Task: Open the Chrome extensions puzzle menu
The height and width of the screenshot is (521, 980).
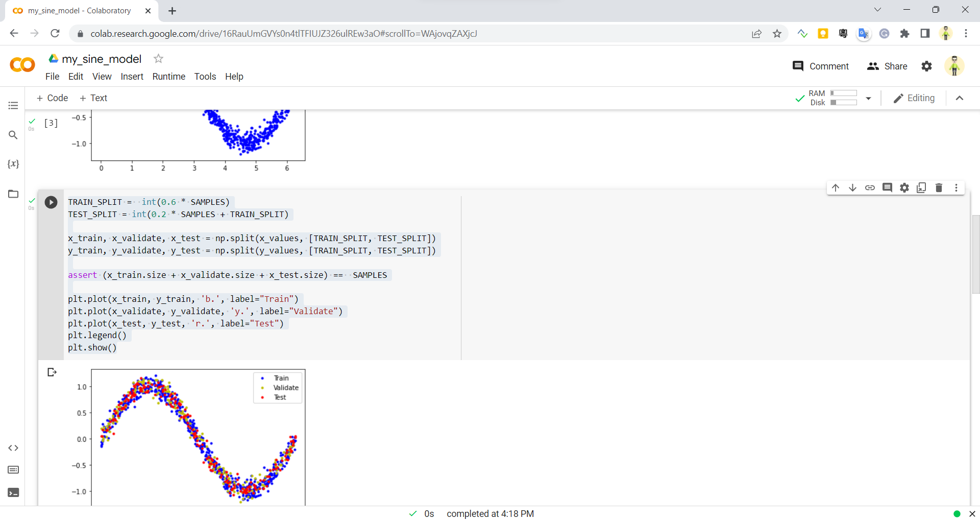Action: (904, 34)
